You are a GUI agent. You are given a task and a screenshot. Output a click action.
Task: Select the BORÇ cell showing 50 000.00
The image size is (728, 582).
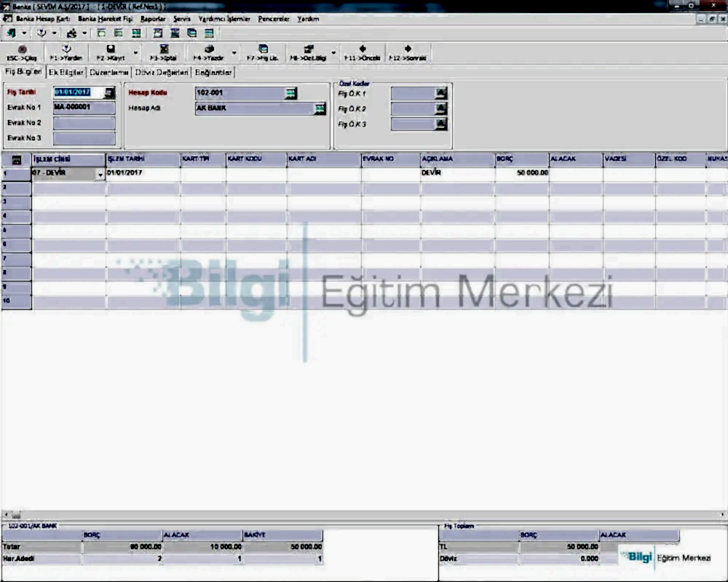522,174
